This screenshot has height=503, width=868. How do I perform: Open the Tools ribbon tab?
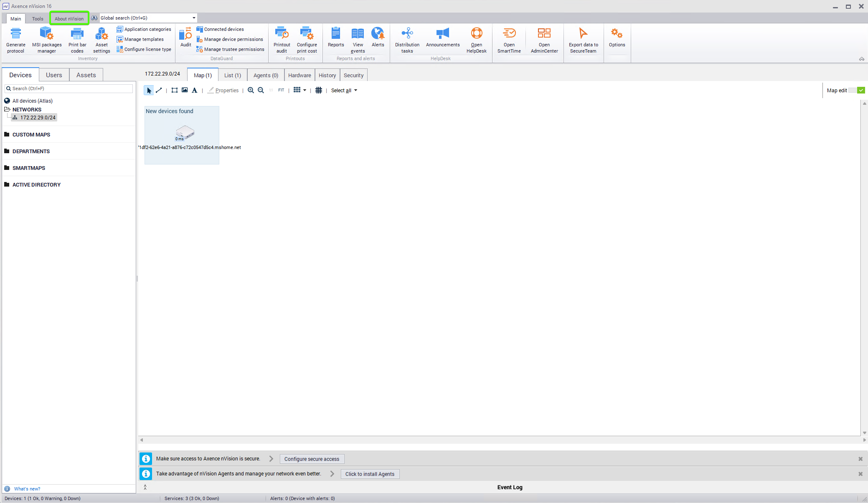click(38, 18)
